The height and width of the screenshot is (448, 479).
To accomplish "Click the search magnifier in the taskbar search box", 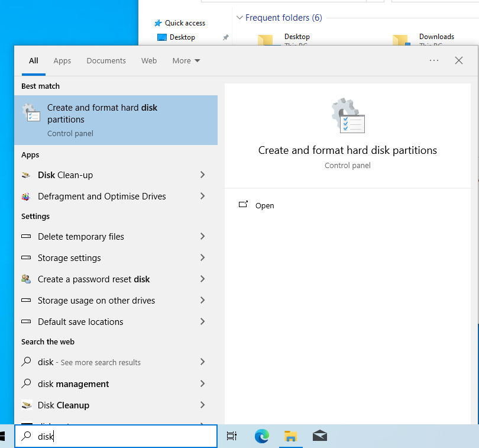I will pyautogui.click(x=26, y=436).
